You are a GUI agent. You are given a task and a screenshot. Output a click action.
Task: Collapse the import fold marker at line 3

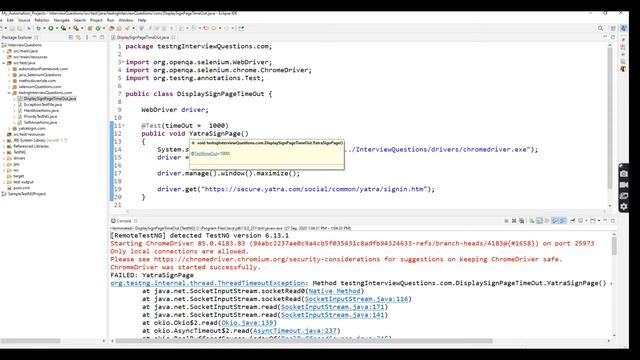(x=123, y=62)
